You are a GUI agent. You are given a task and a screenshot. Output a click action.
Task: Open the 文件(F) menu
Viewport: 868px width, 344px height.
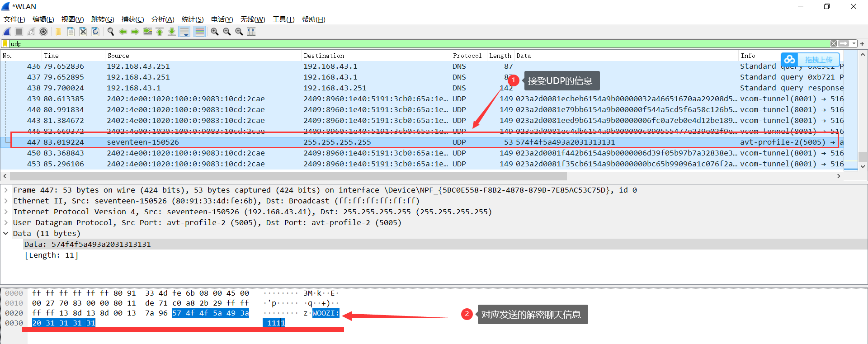14,19
